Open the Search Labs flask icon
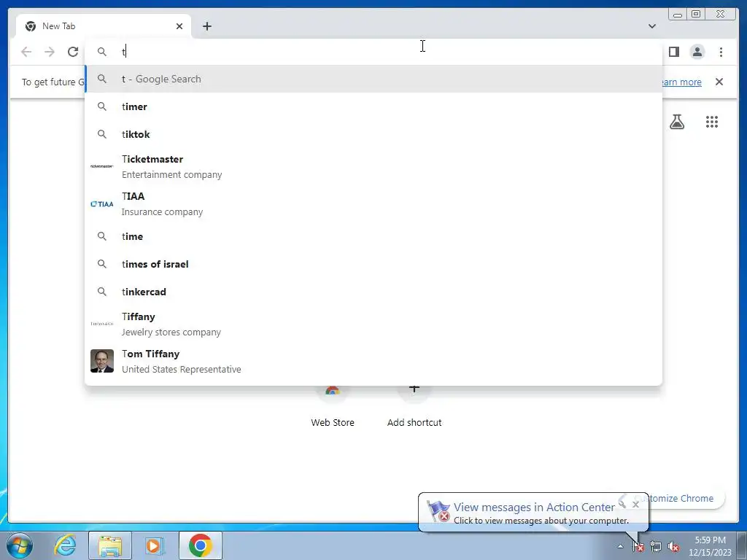 pyautogui.click(x=677, y=122)
